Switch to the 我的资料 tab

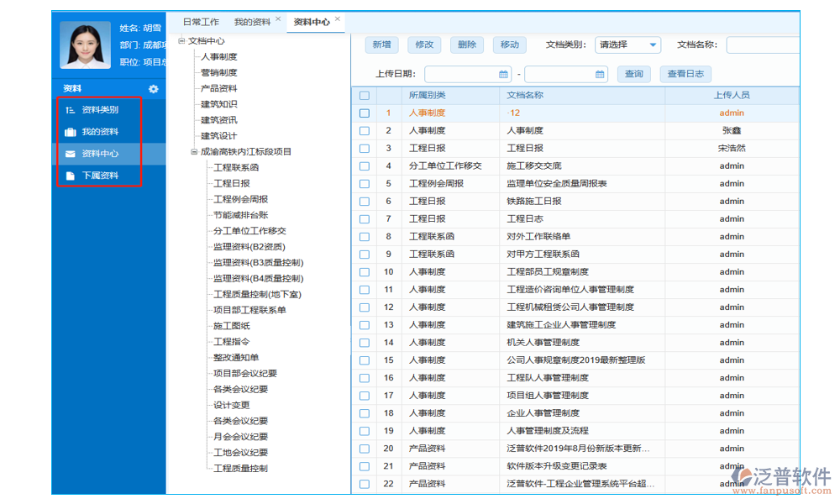point(253,22)
